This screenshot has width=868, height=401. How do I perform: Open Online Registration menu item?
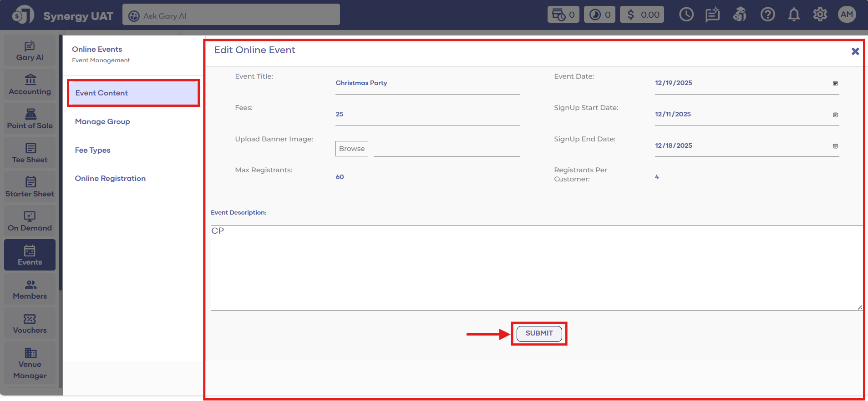pos(110,178)
